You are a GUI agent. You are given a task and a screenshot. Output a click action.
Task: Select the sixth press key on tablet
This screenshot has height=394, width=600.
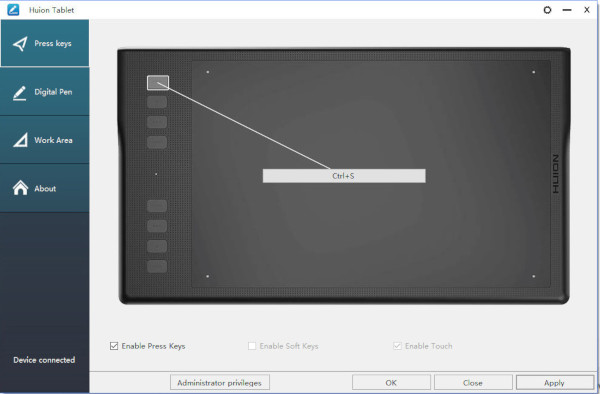click(x=157, y=226)
